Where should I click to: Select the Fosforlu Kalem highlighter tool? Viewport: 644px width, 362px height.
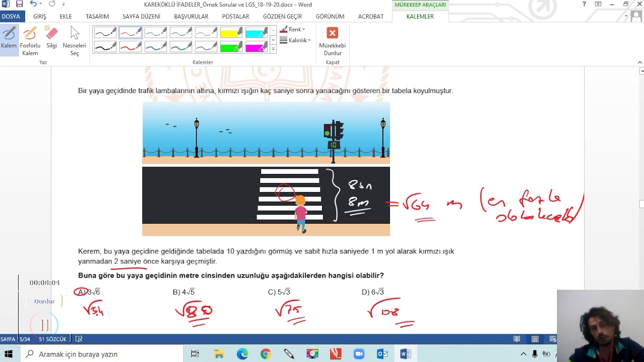pos(30,40)
